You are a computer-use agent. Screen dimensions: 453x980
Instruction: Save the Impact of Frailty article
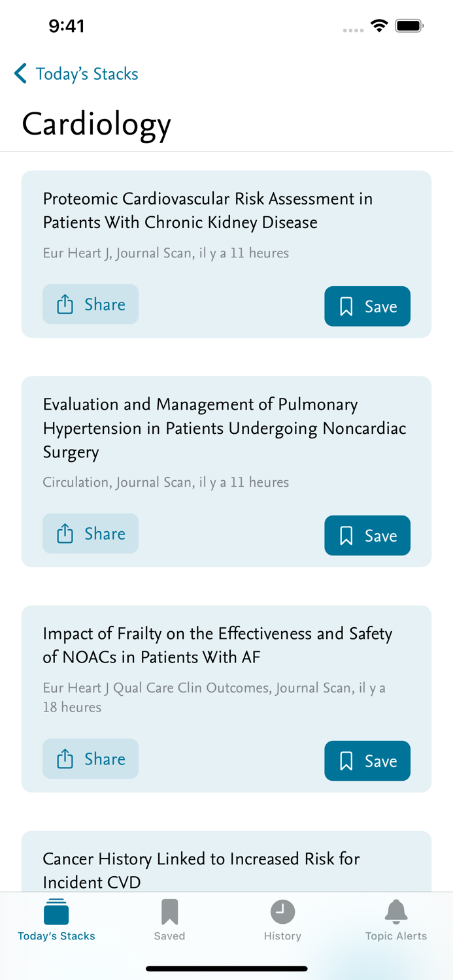point(367,761)
